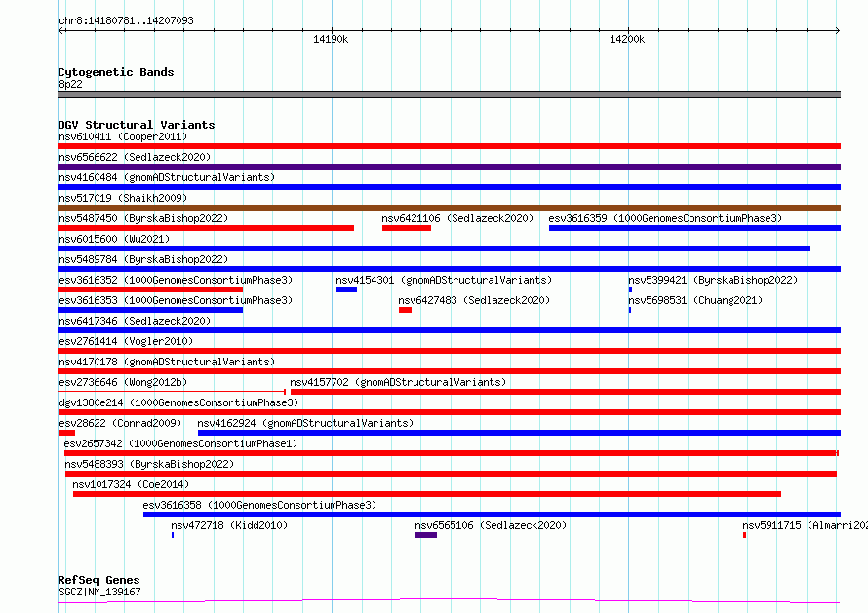
Task: Open nsv6421106 (Sedlazeck2020) label
Action: (x=457, y=218)
